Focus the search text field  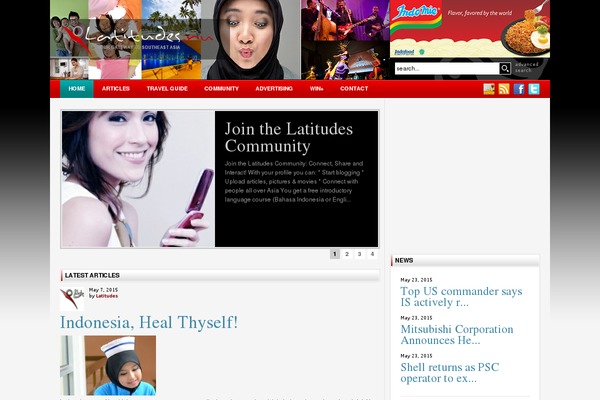(446, 69)
